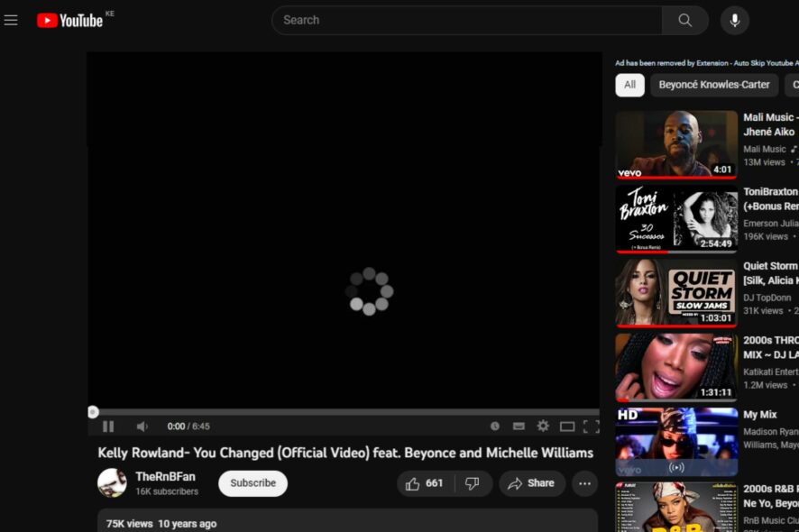Open more actions ellipsis menu

click(584, 483)
